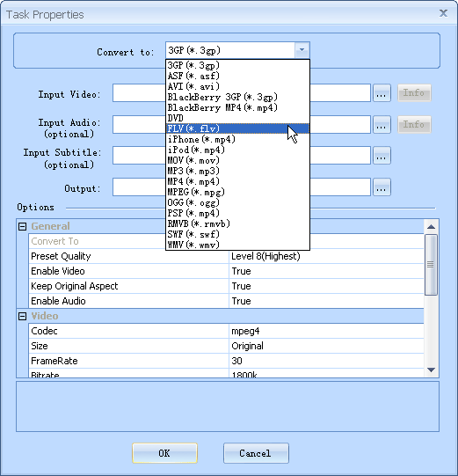The image size is (458, 476).
Task: Choose iPhone (*.mp4) format
Action: pyautogui.click(x=237, y=139)
